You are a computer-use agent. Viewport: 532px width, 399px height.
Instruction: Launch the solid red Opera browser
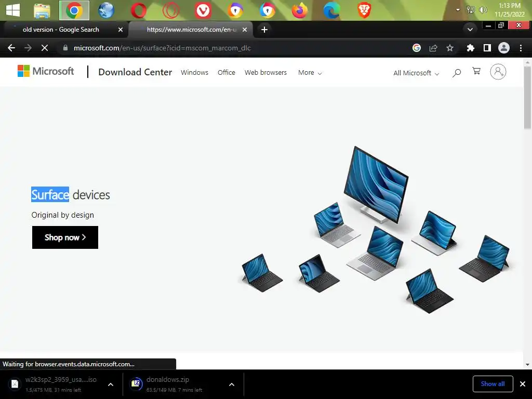click(x=138, y=10)
